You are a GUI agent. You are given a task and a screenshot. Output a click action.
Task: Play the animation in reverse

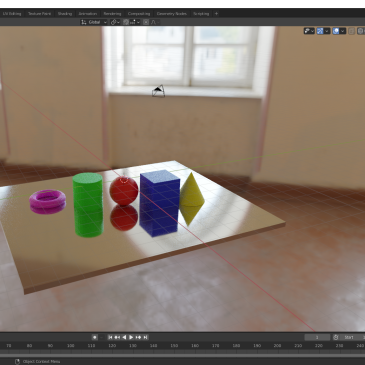tap(124, 337)
